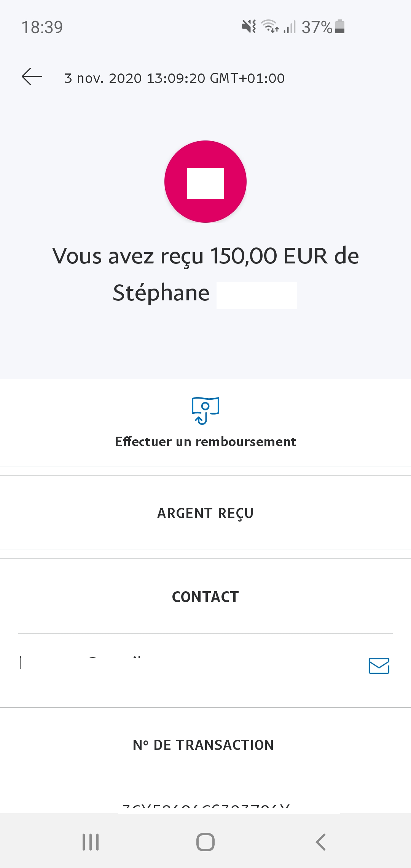Tap the system back chevron

(x=321, y=842)
